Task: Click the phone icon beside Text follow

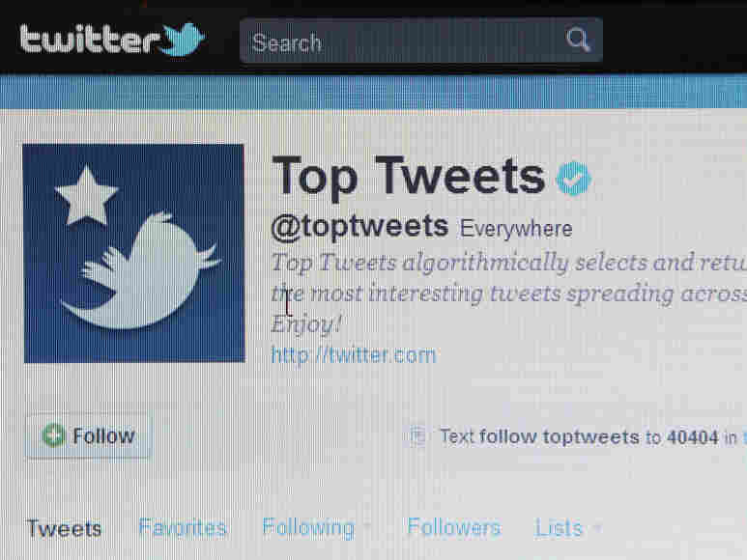Action: [x=417, y=435]
